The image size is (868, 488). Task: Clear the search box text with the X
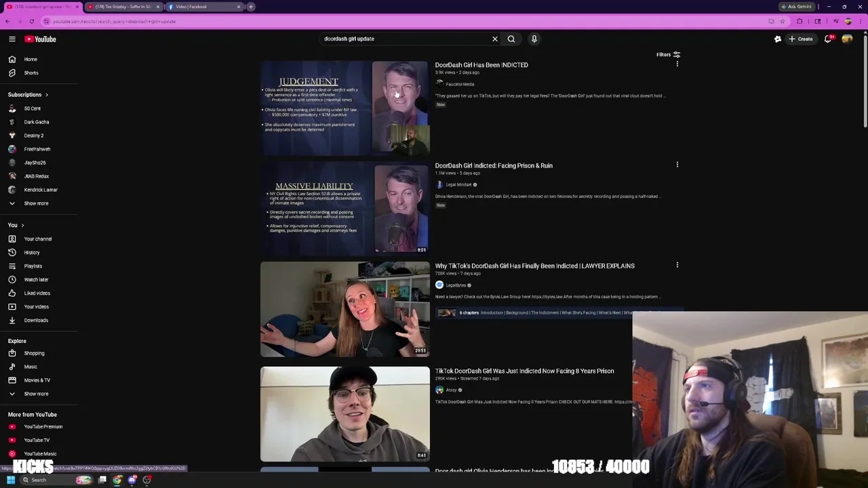click(495, 39)
